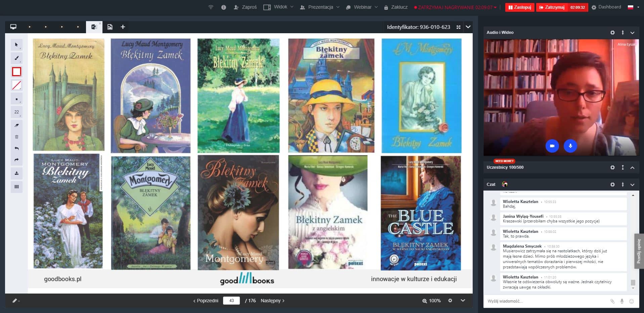
Task: Expand the Uczestnicy participants panel
Action: point(632,167)
